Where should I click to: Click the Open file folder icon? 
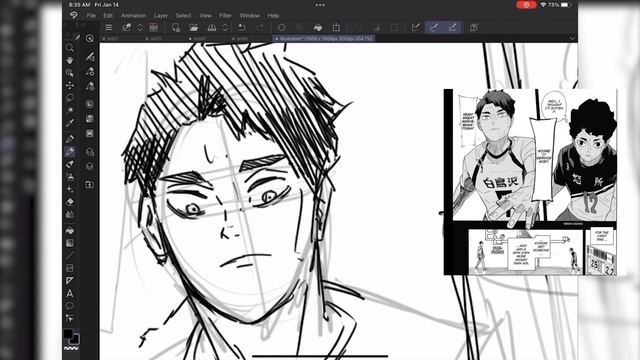[x=193, y=27]
